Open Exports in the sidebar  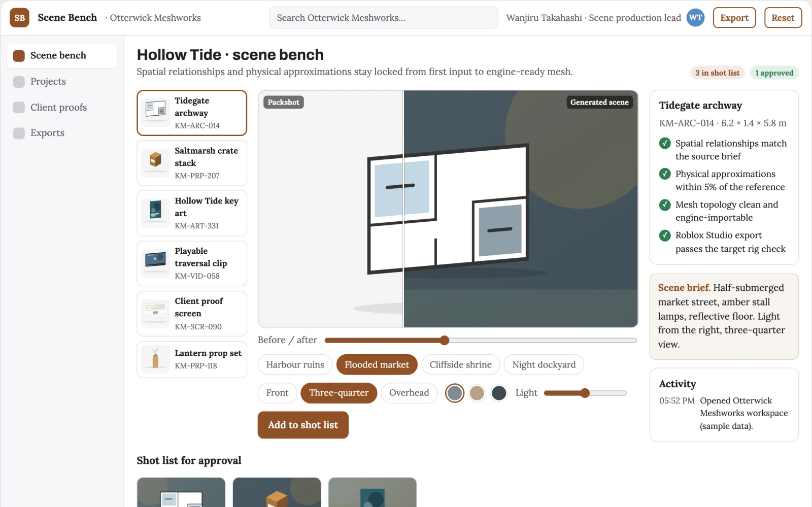tap(62, 133)
